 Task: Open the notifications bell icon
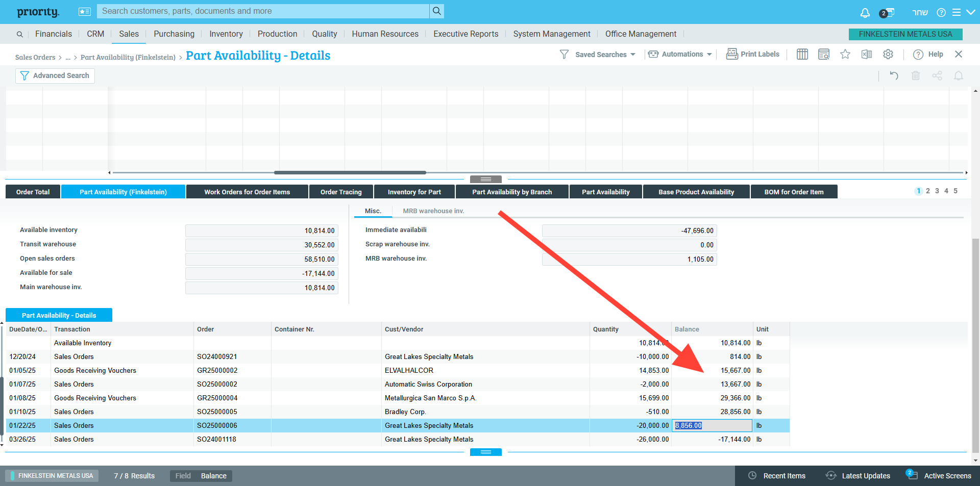865,12
